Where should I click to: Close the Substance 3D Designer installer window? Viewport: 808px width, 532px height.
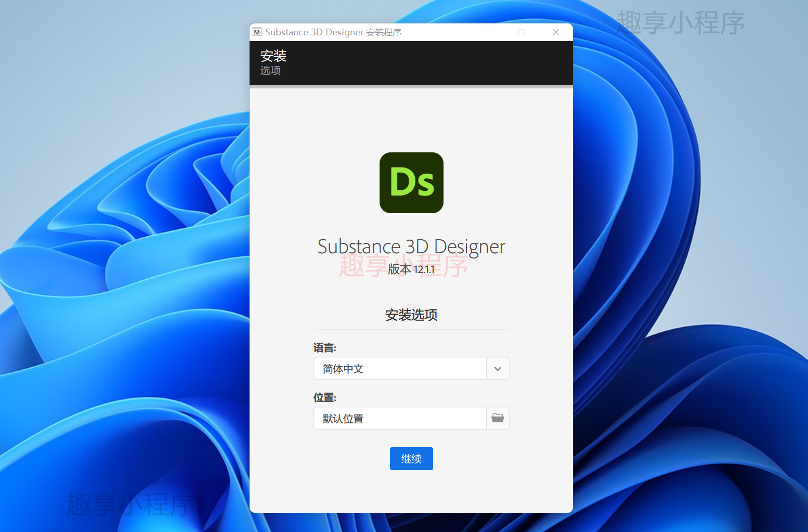coord(556,32)
